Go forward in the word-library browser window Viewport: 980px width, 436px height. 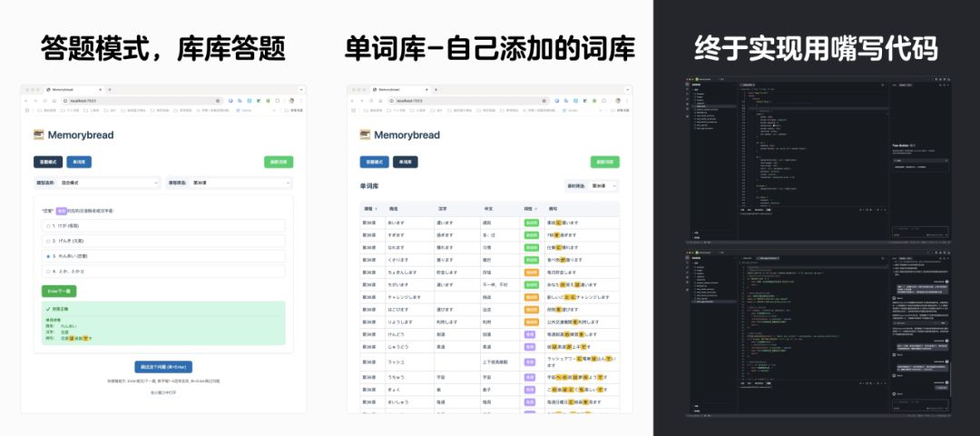coord(362,101)
